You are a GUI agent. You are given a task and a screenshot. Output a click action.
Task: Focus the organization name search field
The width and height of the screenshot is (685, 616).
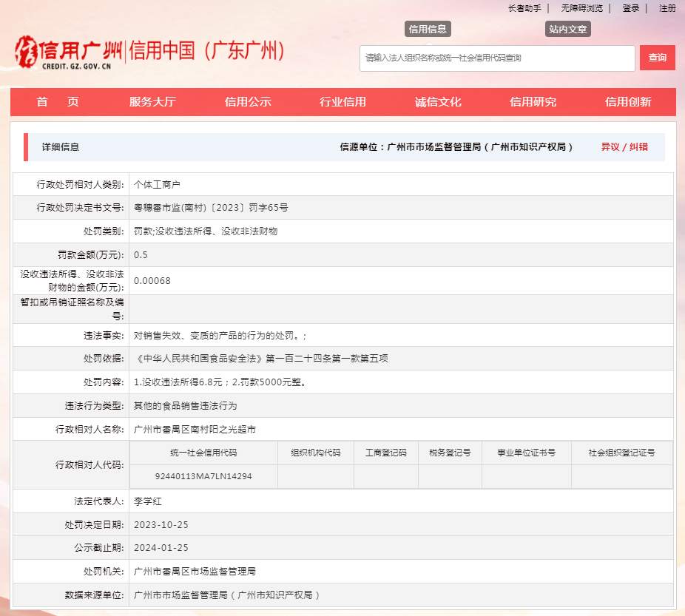[497, 58]
